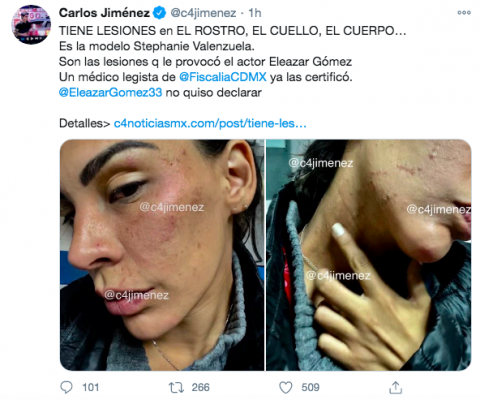Click the reply speech bubble icon
This screenshot has height=400, width=480.
[66, 387]
